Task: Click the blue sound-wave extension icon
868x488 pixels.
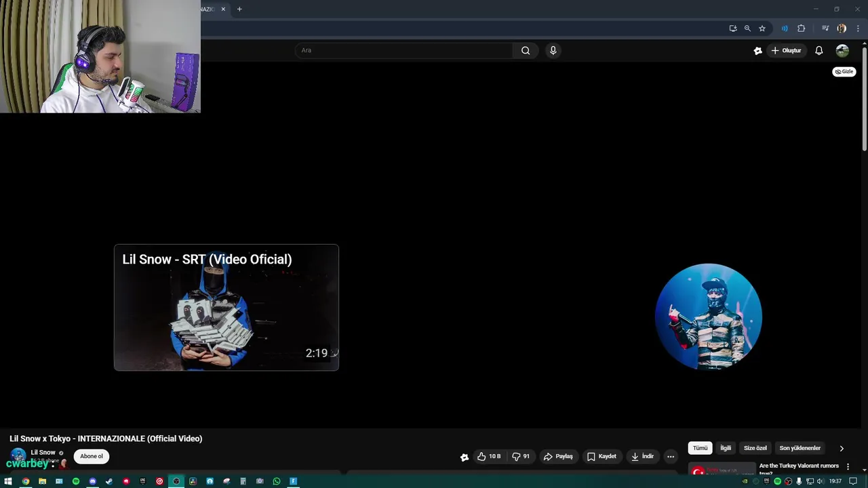Action: click(785, 28)
